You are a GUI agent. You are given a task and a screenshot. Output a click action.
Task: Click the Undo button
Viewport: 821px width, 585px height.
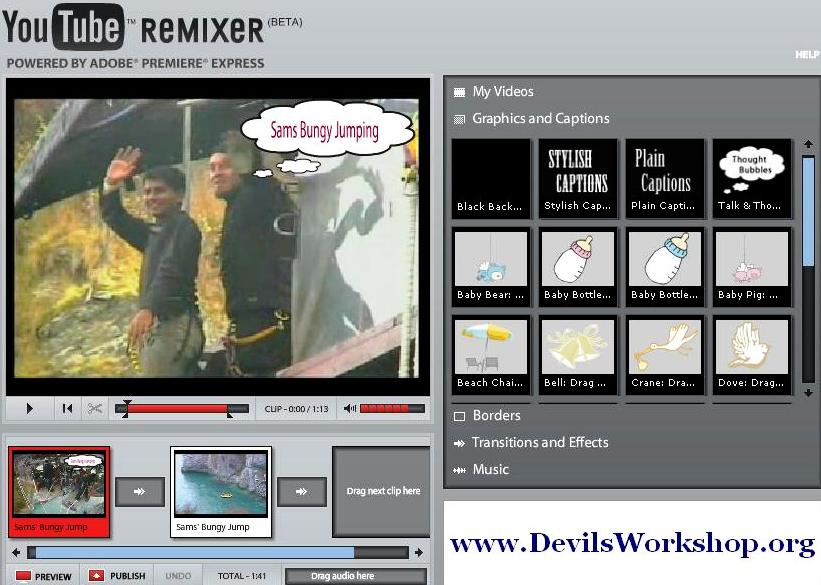(x=178, y=576)
